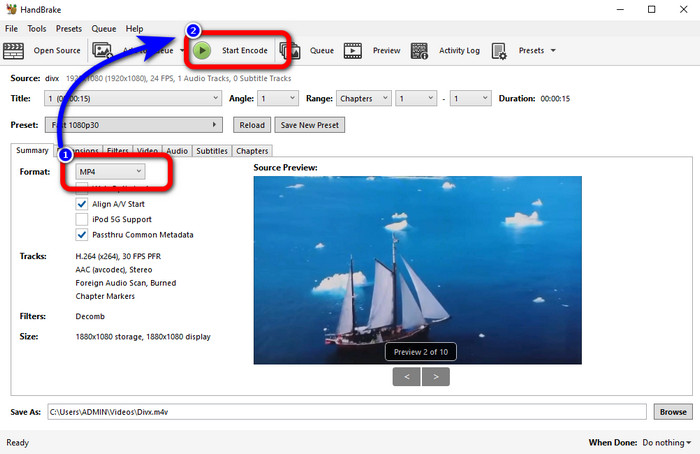Maximize the HandBrake window
700x454 pixels.
[x=652, y=9]
